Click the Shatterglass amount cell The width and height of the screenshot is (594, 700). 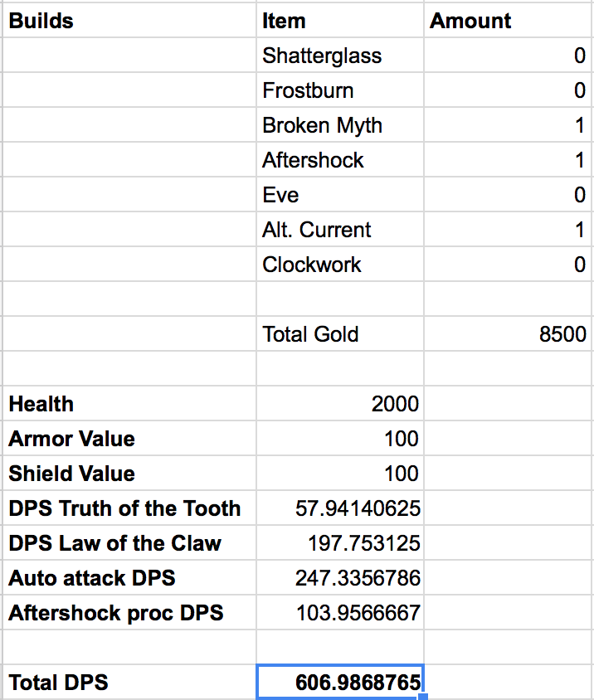tap(508, 55)
